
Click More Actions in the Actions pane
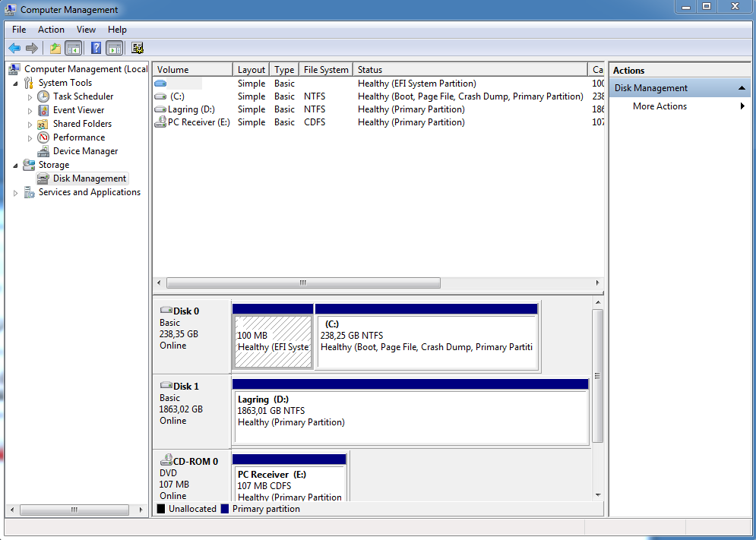tap(660, 106)
